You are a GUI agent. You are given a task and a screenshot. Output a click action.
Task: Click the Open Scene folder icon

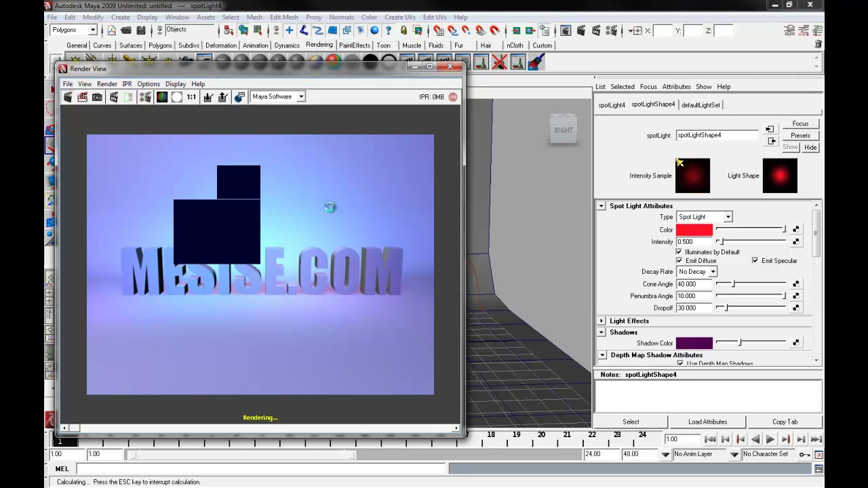(125, 30)
